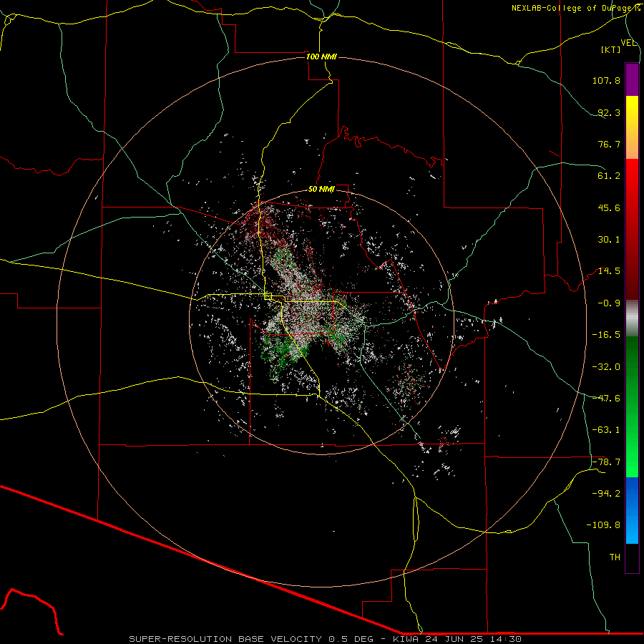Click the Super-Resolution Base Velocity caption
The width and height of the screenshot is (644, 644).
[326, 639]
